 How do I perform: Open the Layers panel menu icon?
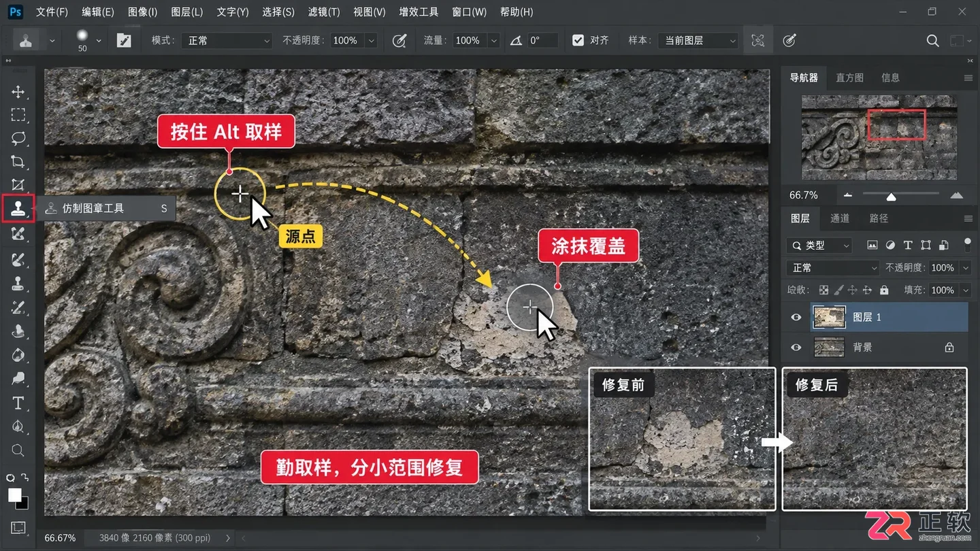point(968,218)
